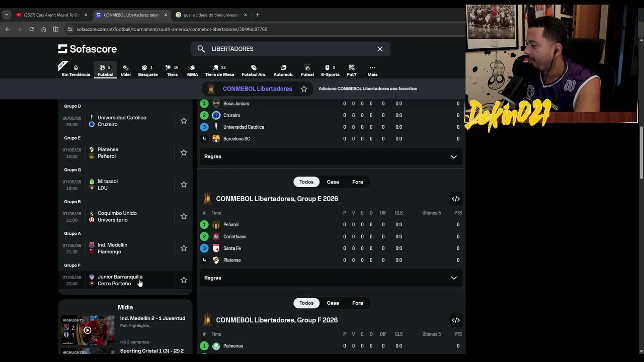Viewport: 644px width, 362px height.
Task: Select Todos filter above Group E table
Action: click(306, 182)
